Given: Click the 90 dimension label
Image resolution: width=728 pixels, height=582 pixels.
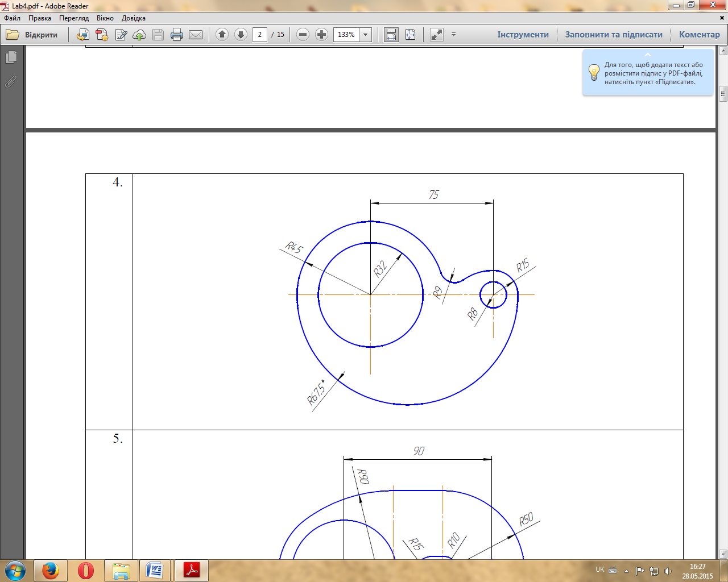Looking at the screenshot, I should (x=419, y=451).
